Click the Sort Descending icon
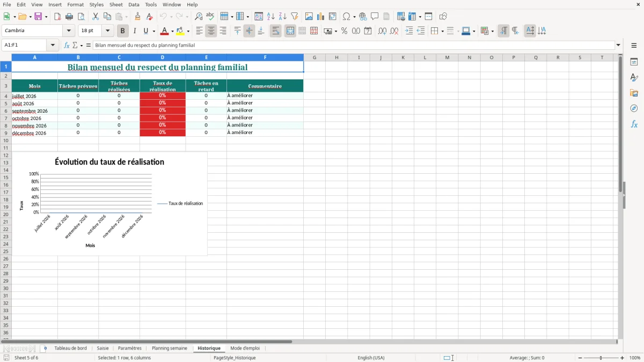The height and width of the screenshot is (362, 644). 283,17
